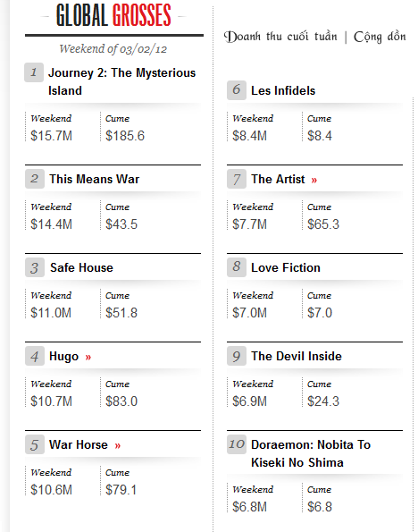Click the Global Grosses header
418x532 pixels.
[x=113, y=15]
